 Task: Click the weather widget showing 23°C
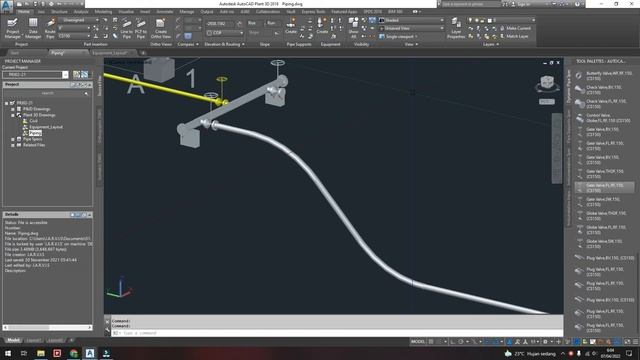tap(530, 353)
